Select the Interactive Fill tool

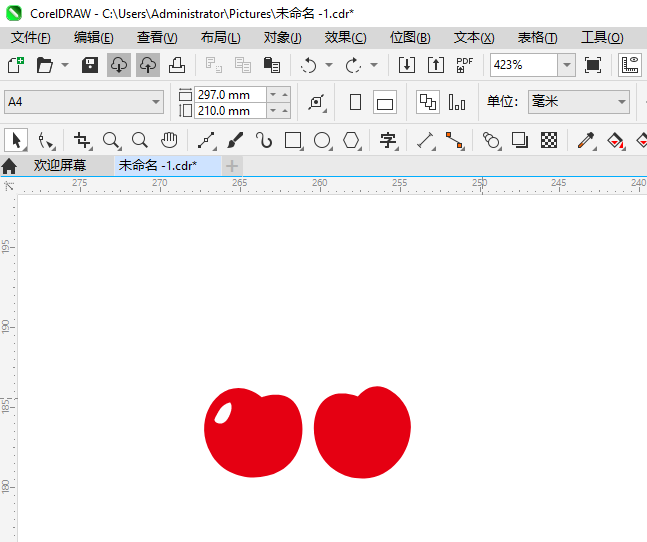(615, 140)
